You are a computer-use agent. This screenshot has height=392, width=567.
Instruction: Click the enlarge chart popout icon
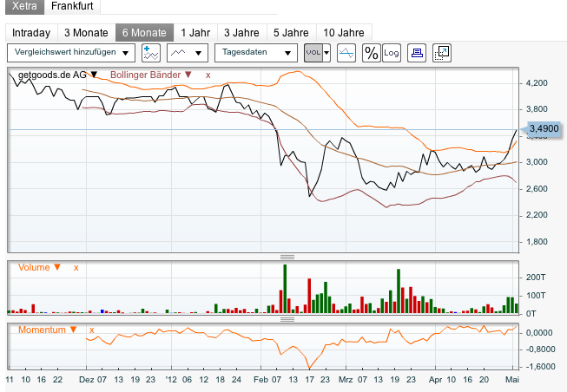(441, 53)
